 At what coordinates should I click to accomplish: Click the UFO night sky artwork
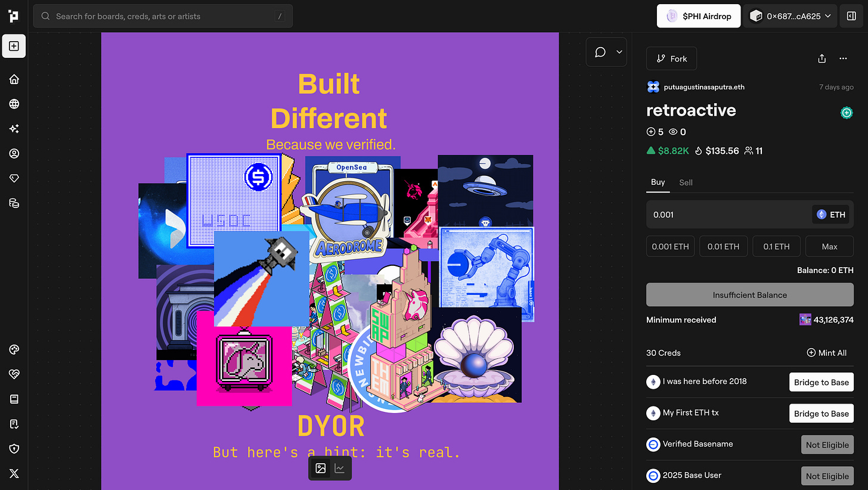point(485,192)
